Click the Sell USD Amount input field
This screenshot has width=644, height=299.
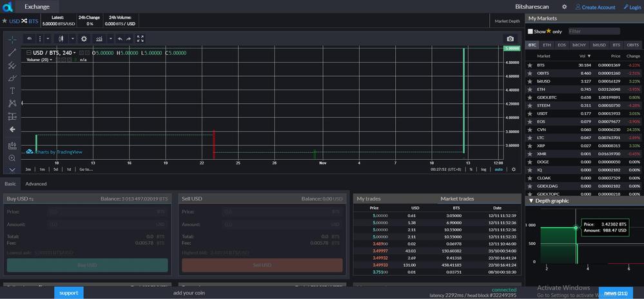click(282, 225)
